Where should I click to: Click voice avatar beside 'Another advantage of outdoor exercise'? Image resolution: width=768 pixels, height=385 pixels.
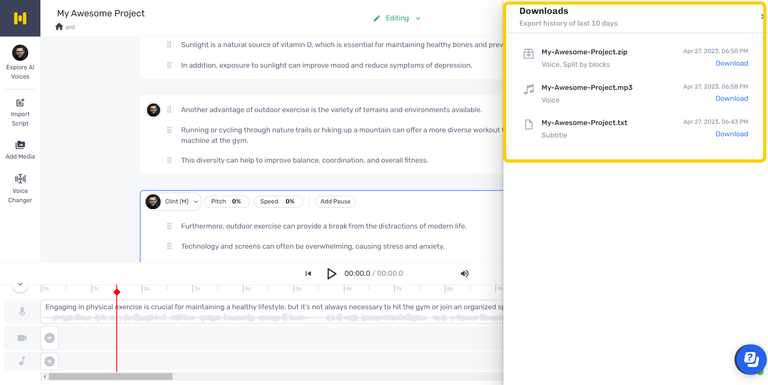tap(153, 110)
